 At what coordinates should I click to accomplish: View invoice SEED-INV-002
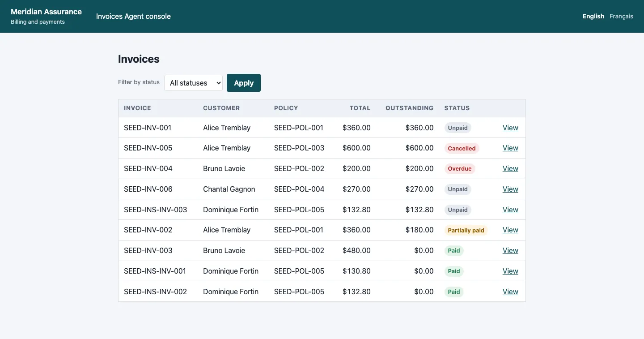[x=510, y=230]
